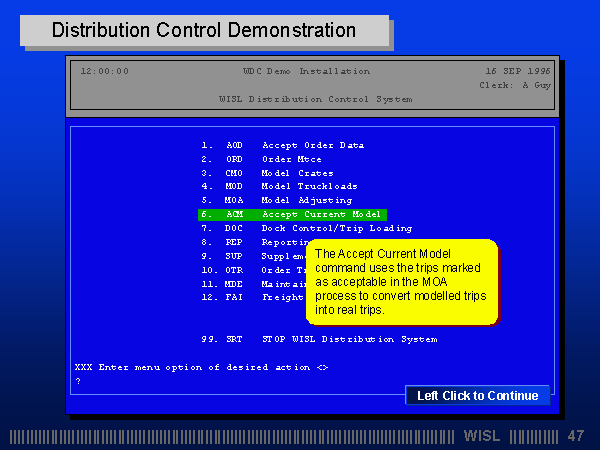Click the 12:00:00 clock in header
This screenshot has height=450, width=600.
click(x=104, y=71)
